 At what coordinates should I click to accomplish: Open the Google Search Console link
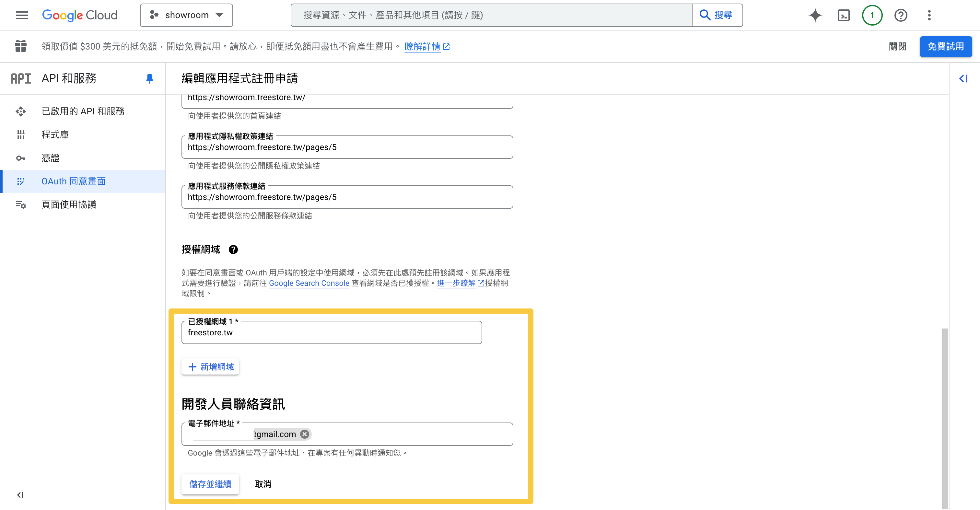[x=309, y=283]
